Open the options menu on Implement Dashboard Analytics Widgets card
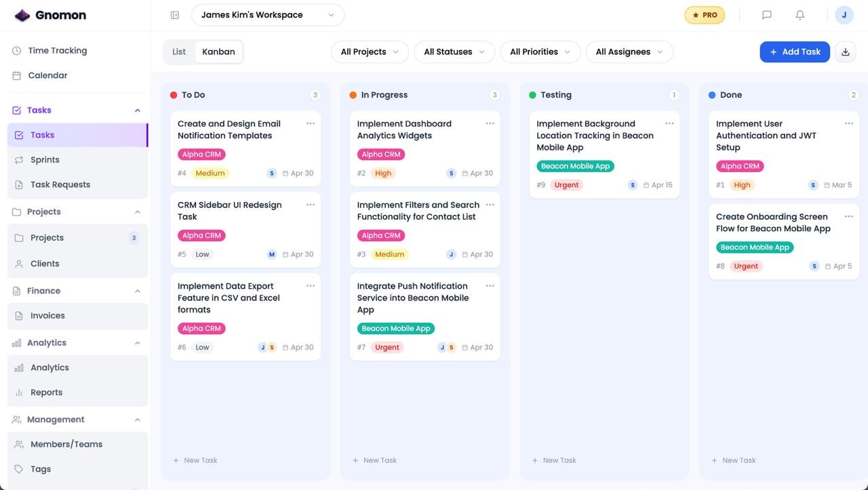Viewport: 868px width, 490px height. tap(490, 123)
